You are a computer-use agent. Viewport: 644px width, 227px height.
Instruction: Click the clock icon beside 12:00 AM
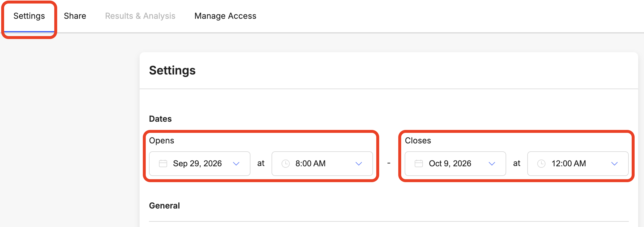tap(541, 163)
